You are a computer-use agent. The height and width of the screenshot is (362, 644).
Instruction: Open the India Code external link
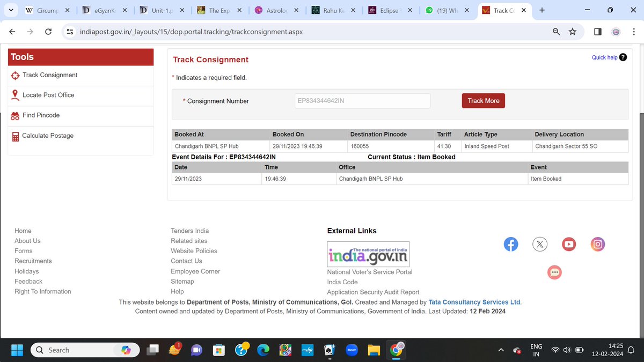click(342, 282)
